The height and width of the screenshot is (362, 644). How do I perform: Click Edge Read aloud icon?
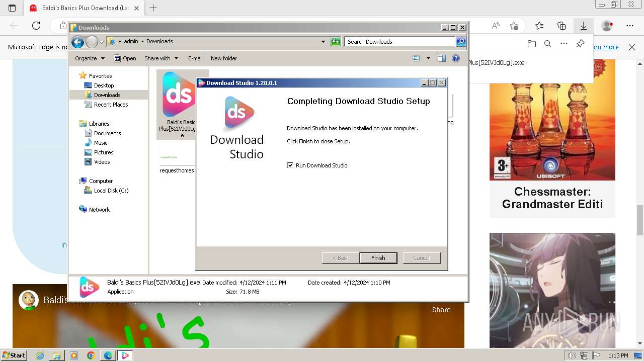pos(496,26)
